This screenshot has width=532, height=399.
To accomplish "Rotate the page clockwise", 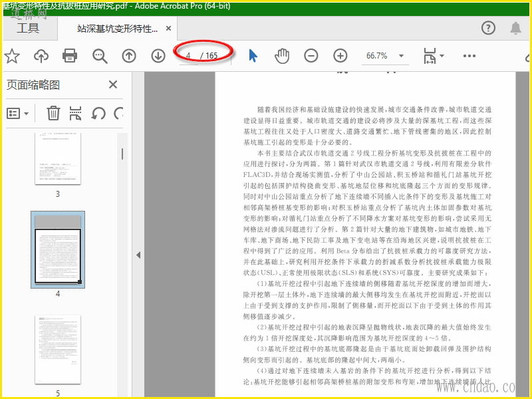I will click(118, 113).
